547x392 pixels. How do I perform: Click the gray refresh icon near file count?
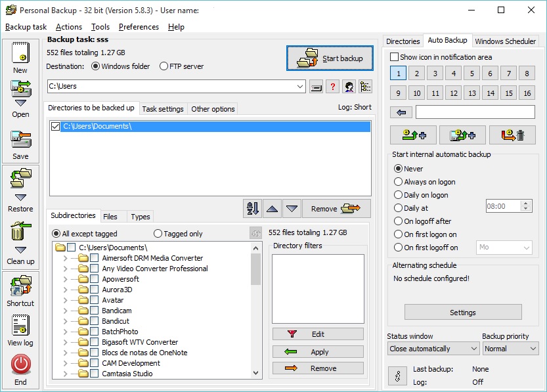[x=255, y=233]
